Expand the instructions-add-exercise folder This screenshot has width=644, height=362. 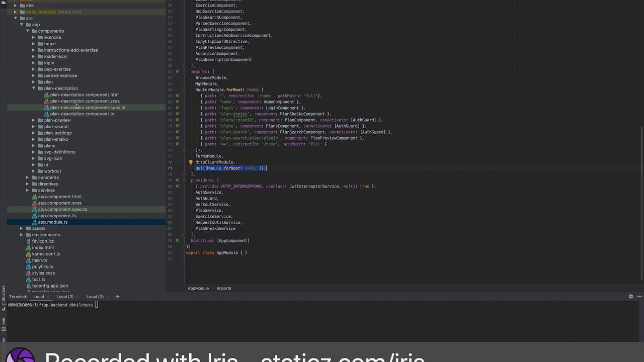[34, 50]
